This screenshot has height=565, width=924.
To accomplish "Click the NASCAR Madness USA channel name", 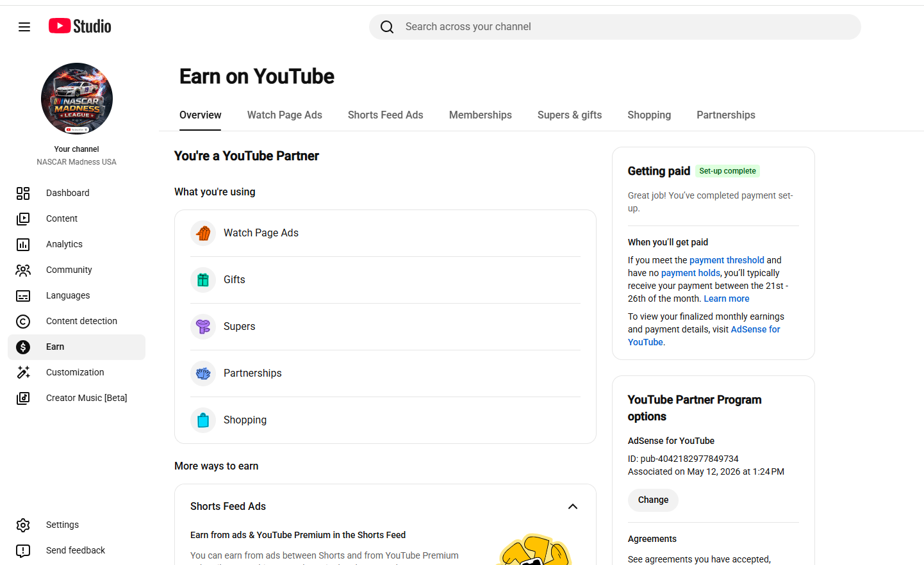I will click(x=77, y=163).
